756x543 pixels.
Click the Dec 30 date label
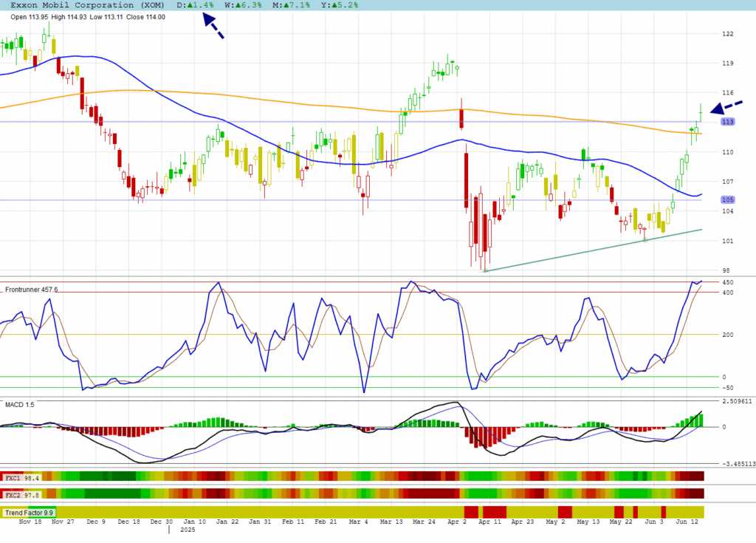click(x=162, y=522)
